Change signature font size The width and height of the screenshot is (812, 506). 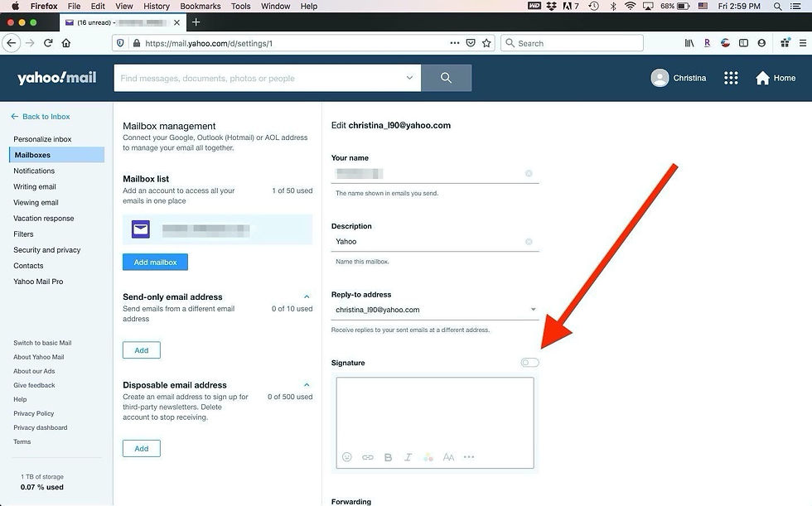(448, 457)
